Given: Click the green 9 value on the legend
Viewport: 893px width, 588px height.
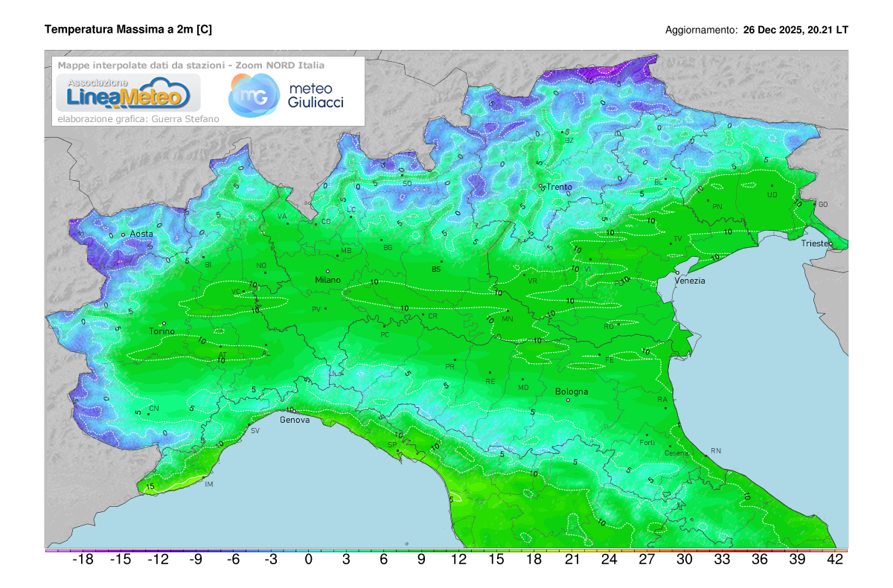Looking at the screenshot, I should (x=421, y=559).
